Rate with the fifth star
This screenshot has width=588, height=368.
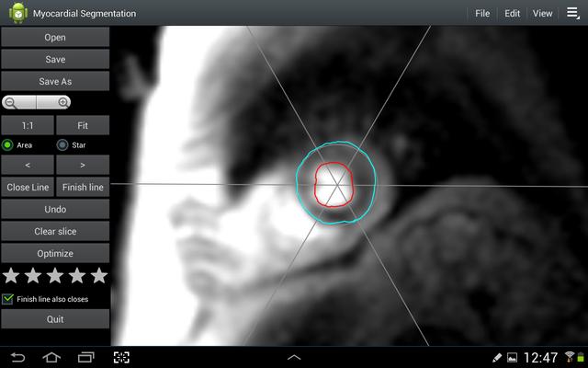(99, 275)
